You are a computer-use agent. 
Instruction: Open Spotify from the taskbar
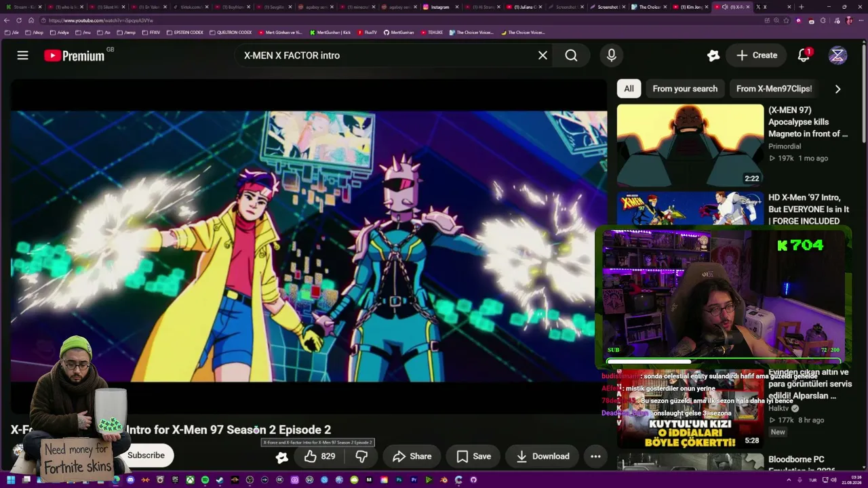pos(205,480)
